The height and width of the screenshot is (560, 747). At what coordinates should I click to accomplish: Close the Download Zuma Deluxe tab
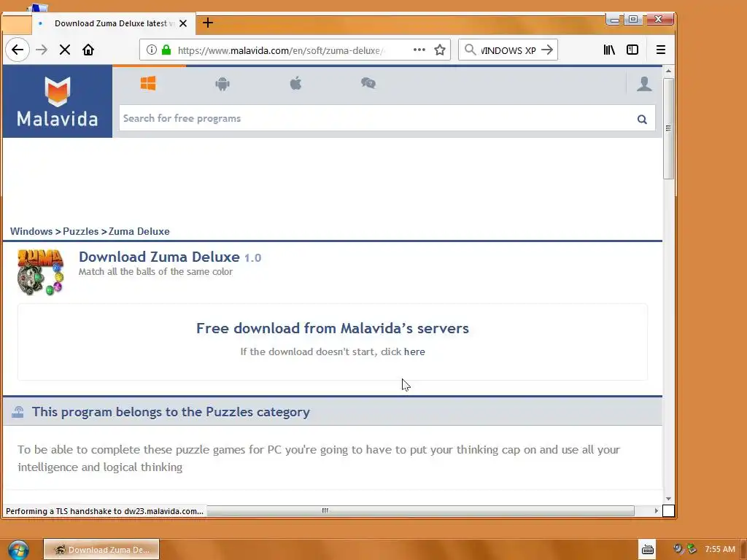(183, 23)
